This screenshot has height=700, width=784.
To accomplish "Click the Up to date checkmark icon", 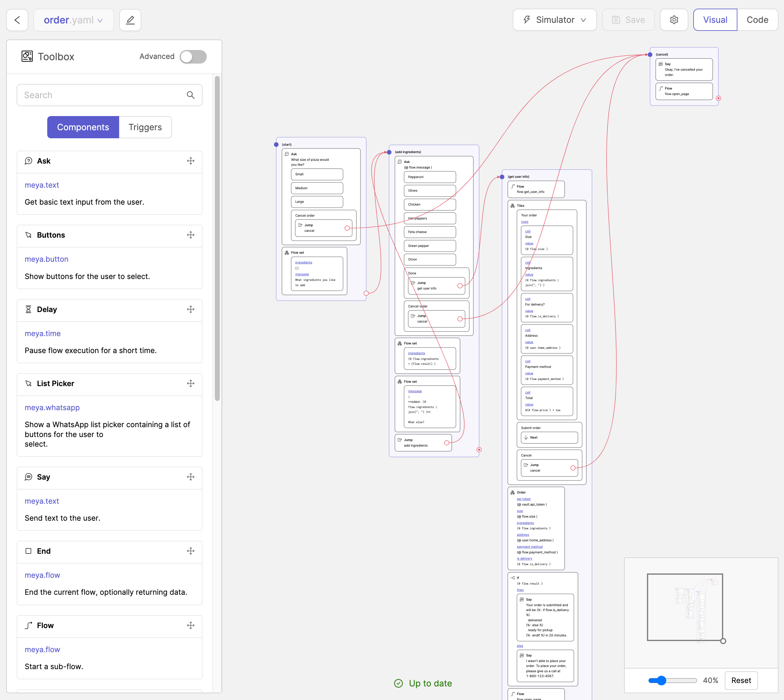I will tap(398, 683).
